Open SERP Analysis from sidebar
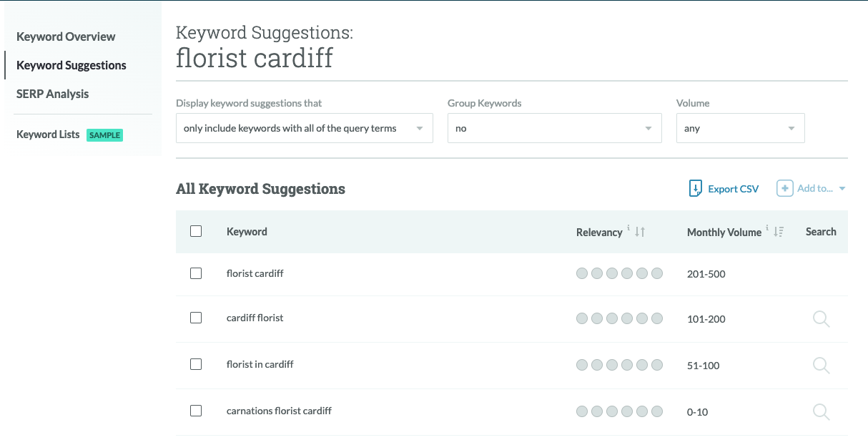868x440 pixels. [x=53, y=94]
